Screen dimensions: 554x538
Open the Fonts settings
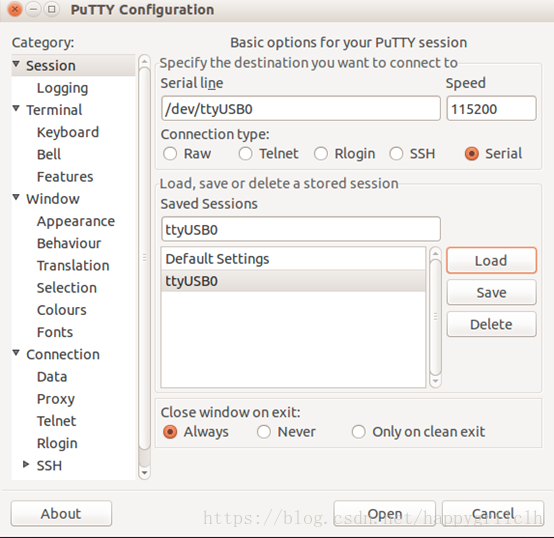(55, 332)
